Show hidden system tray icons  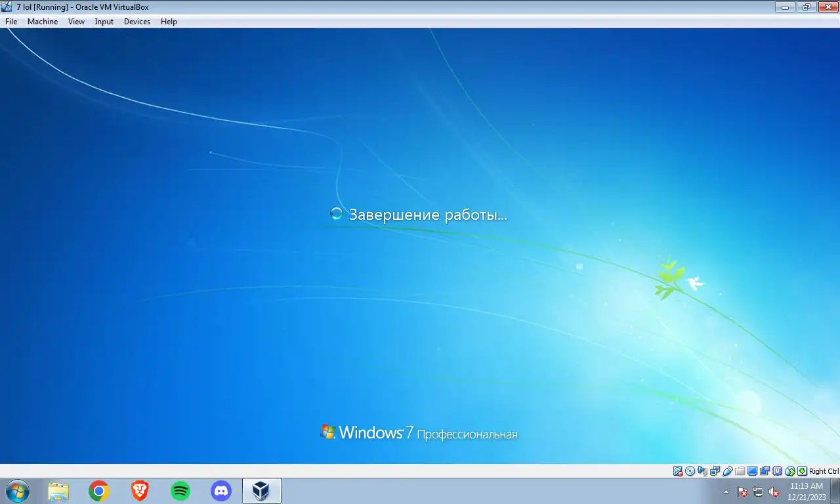[x=726, y=491]
